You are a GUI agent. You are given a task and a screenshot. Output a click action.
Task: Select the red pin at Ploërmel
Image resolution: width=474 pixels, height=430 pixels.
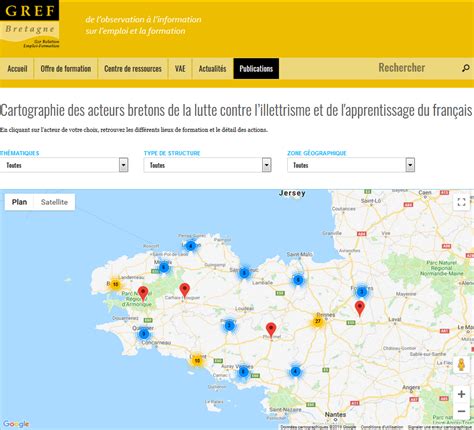tap(271, 330)
